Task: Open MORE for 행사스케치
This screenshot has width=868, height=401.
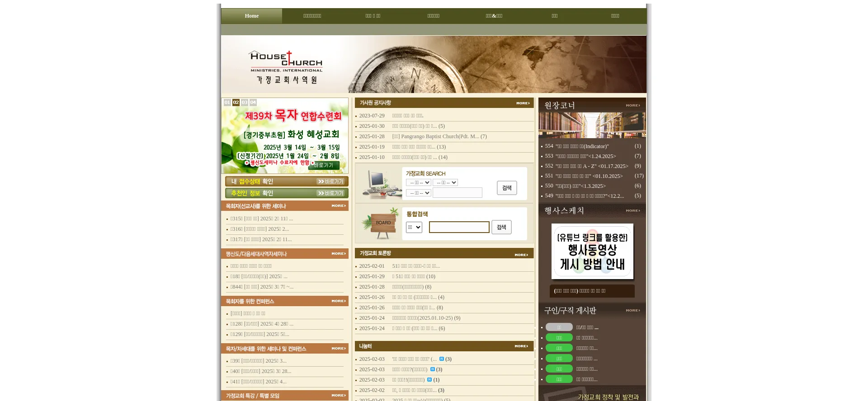Action: pyautogui.click(x=633, y=211)
